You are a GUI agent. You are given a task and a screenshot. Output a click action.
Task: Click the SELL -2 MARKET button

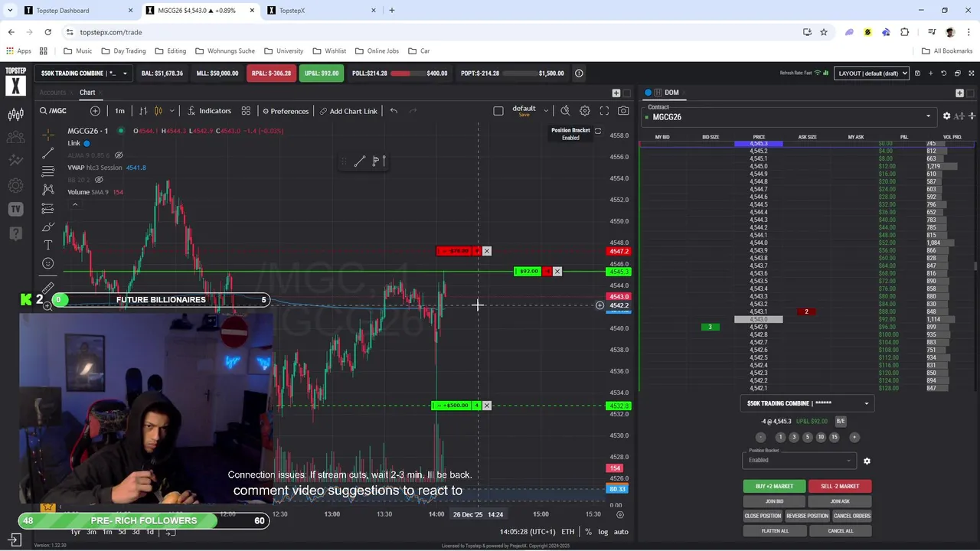tap(840, 486)
